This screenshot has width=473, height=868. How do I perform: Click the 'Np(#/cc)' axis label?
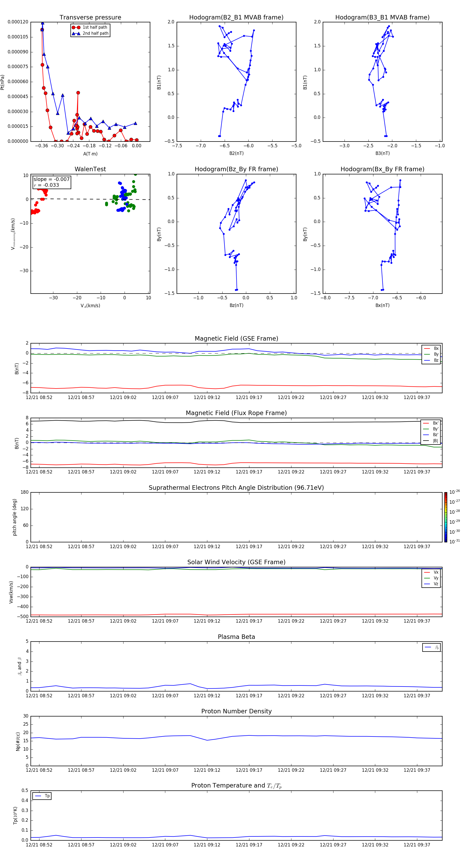click(x=18, y=741)
